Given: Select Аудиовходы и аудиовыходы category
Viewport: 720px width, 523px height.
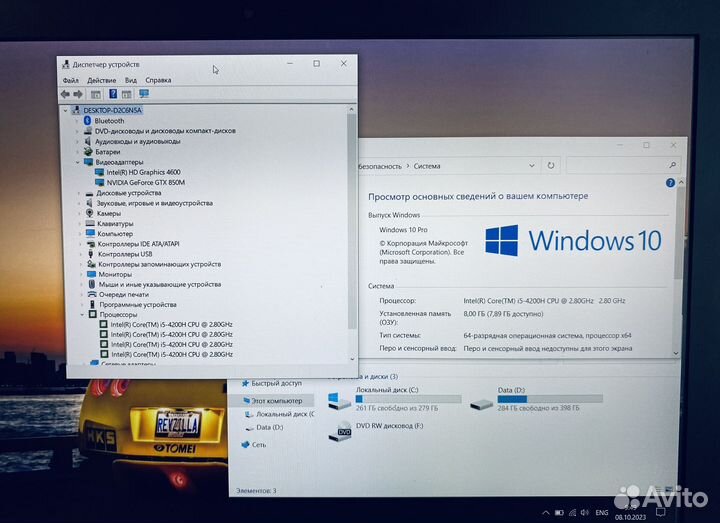Looking at the screenshot, I should (137, 141).
